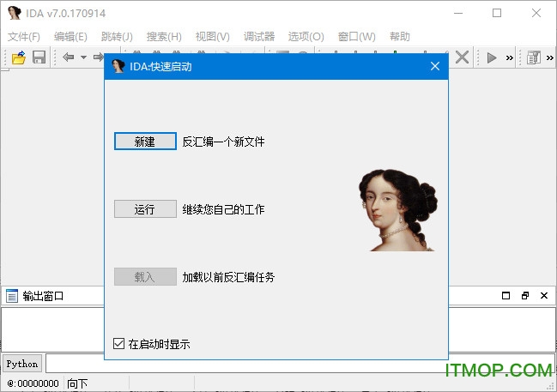Open the back-history dropdown arrow
The height and width of the screenshot is (392, 557).
pyautogui.click(x=83, y=57)
